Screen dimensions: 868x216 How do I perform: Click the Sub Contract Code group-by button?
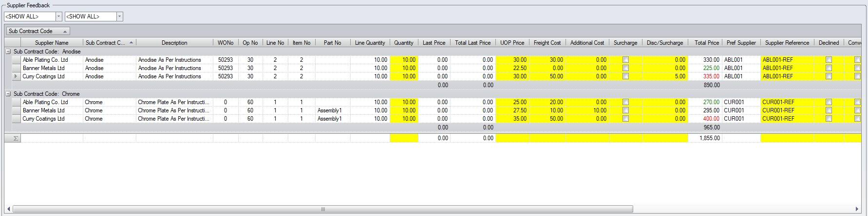point(38,31)
